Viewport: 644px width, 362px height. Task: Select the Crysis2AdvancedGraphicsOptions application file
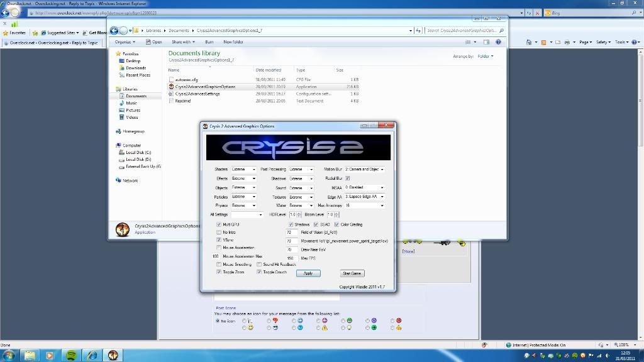click(x=263, y=87)
